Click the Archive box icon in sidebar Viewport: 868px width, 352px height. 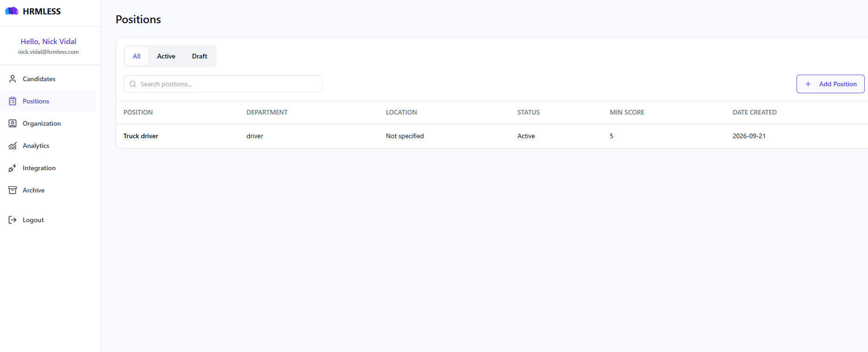click(x=13, y=190)
